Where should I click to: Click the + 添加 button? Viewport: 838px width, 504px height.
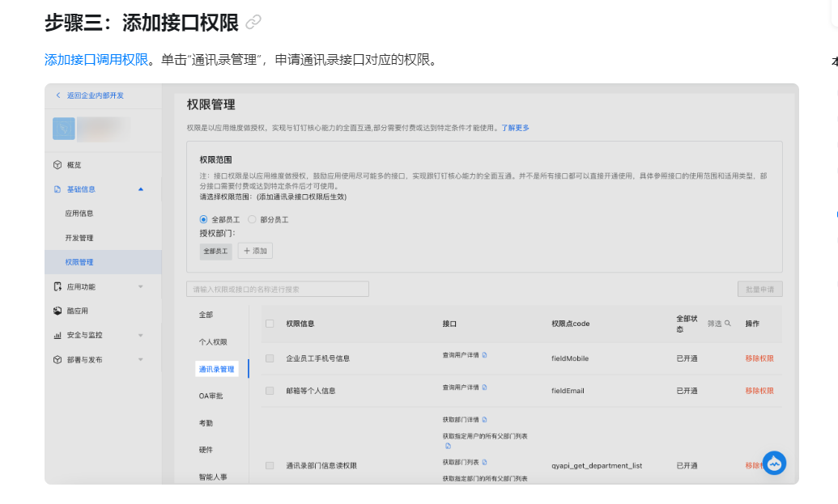pyautogui.click(x=256, y=251)
